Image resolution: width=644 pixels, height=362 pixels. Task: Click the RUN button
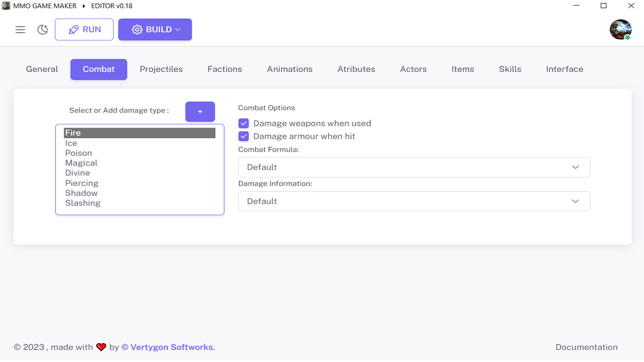(x=84, y=29)
